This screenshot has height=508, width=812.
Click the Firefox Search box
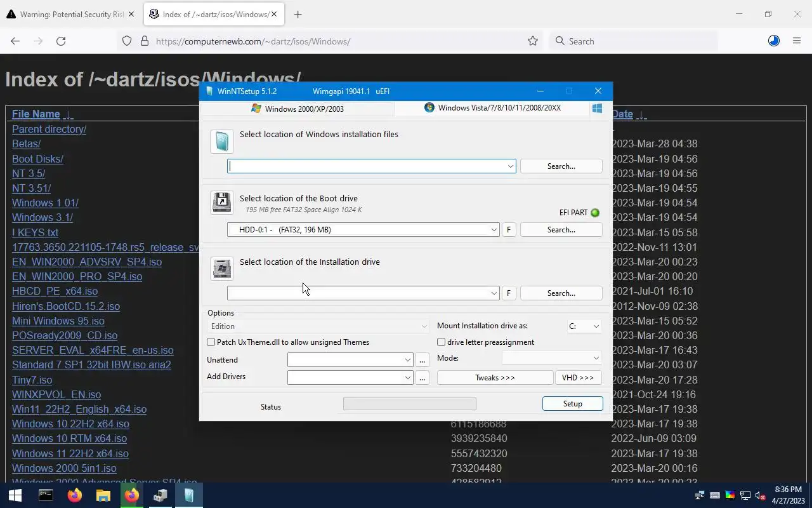tap(633, 41)
